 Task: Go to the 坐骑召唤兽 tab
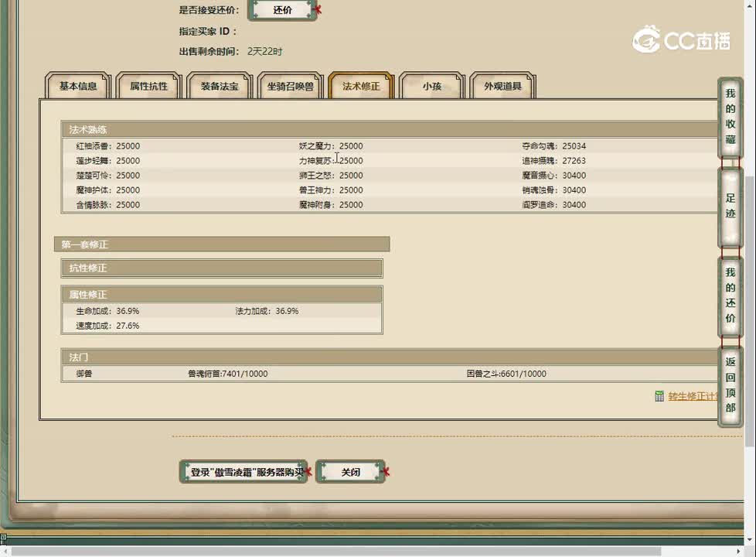click(291, 87)
